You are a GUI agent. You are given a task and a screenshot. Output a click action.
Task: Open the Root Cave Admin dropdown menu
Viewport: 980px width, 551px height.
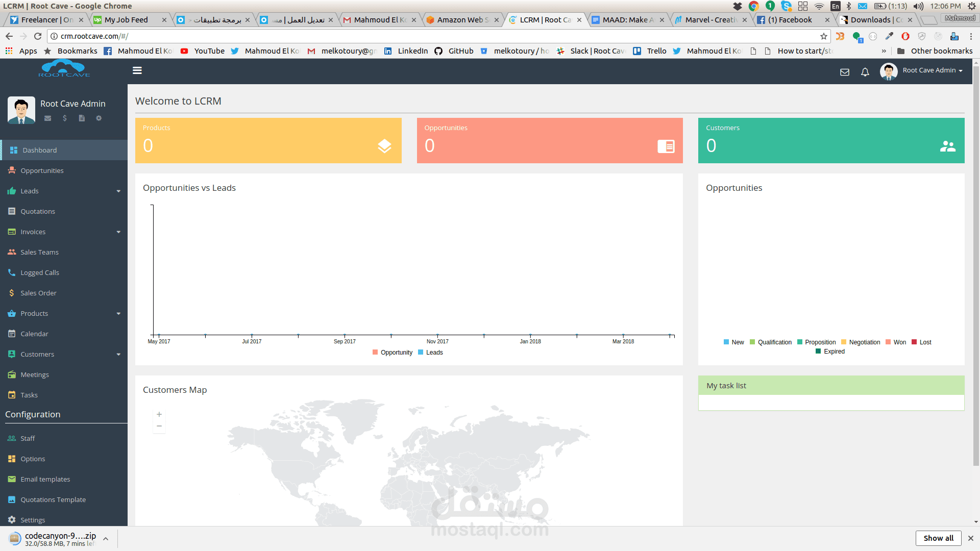pos(930,70)
